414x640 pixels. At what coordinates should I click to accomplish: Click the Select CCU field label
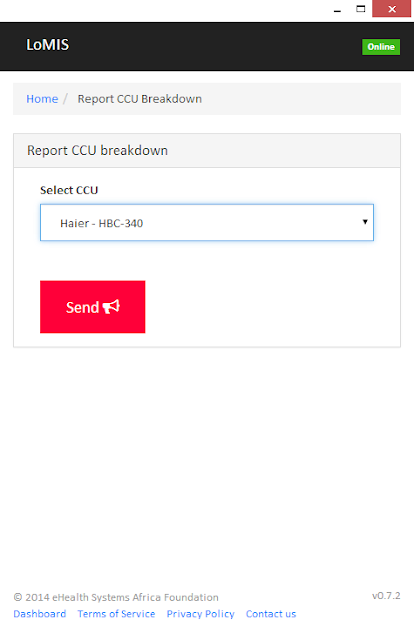(69, 190)
